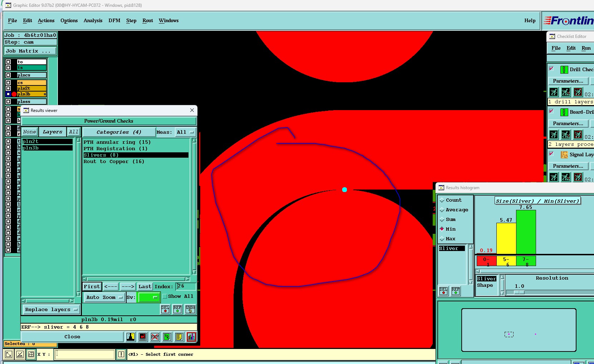Click UNDO icon in Results viewer
The height and width of the screenshot is (364, 594).
[x=190, y=309]
